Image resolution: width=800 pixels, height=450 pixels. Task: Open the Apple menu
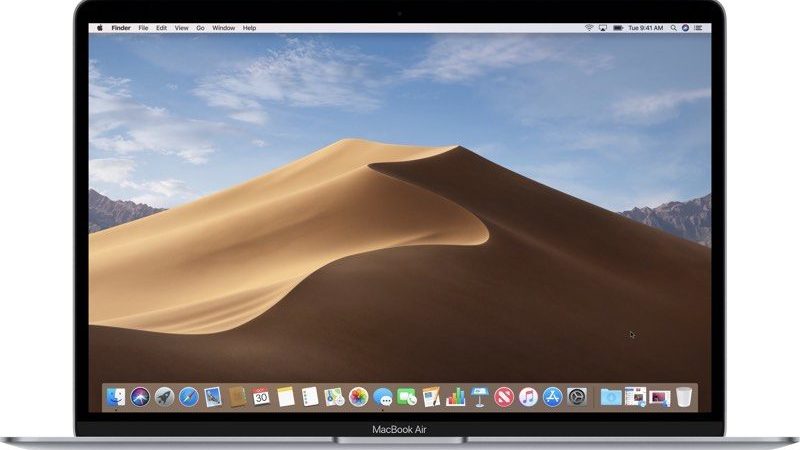(99, 28)
